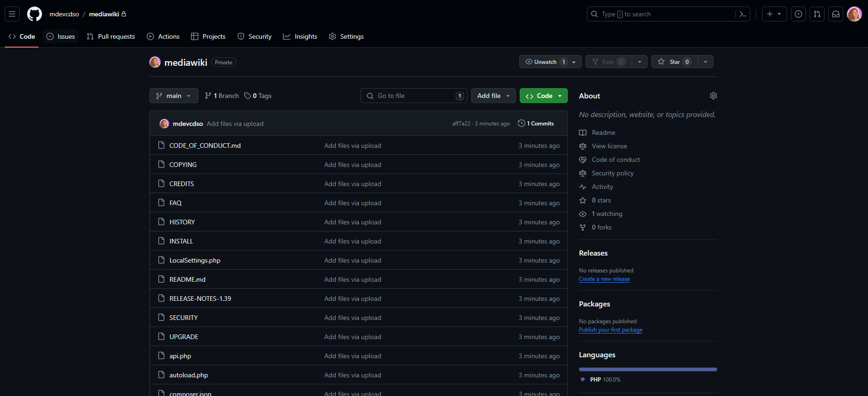Open the pull requests shortcut icon in header
The width and height of the screenshot is (868, 396).
coord(817,14)
